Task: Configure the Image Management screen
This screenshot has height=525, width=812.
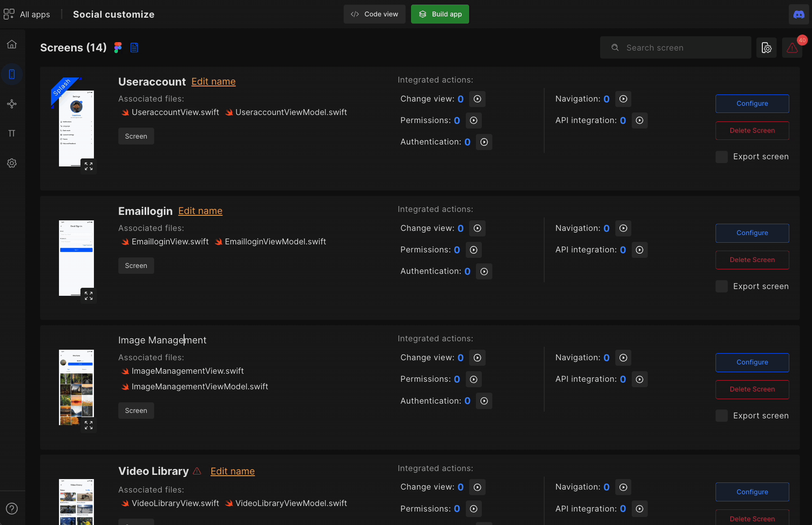Action: (752, 362)
